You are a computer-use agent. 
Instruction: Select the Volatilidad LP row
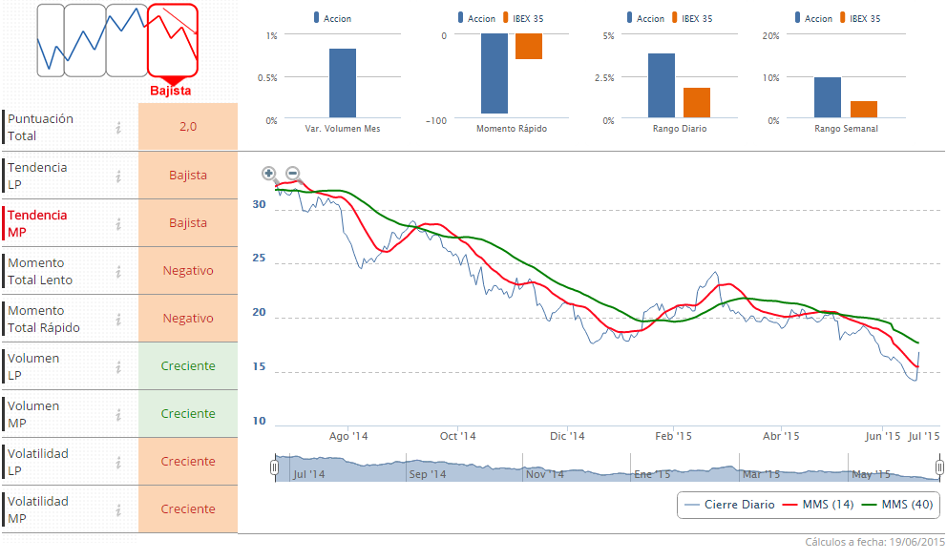point(119,461)
